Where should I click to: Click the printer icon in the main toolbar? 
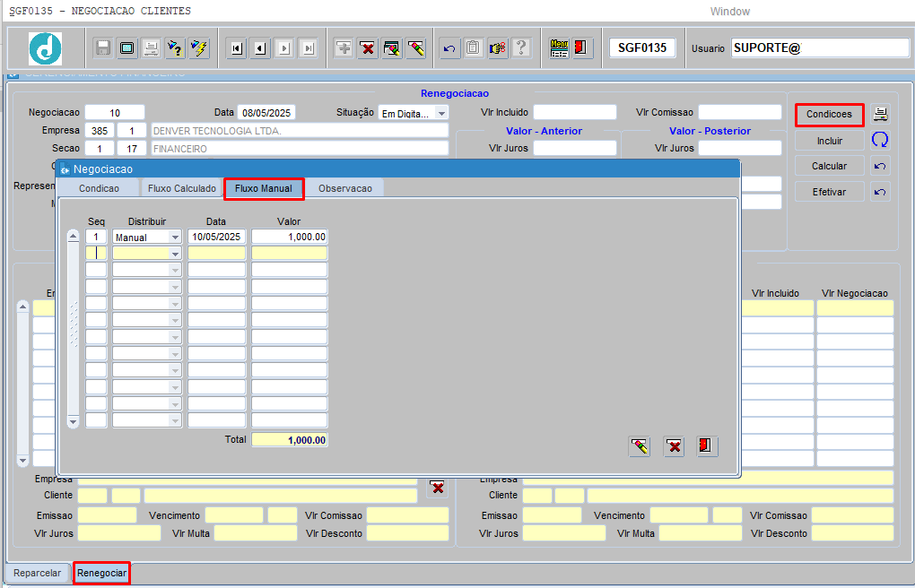coord(151,48)
